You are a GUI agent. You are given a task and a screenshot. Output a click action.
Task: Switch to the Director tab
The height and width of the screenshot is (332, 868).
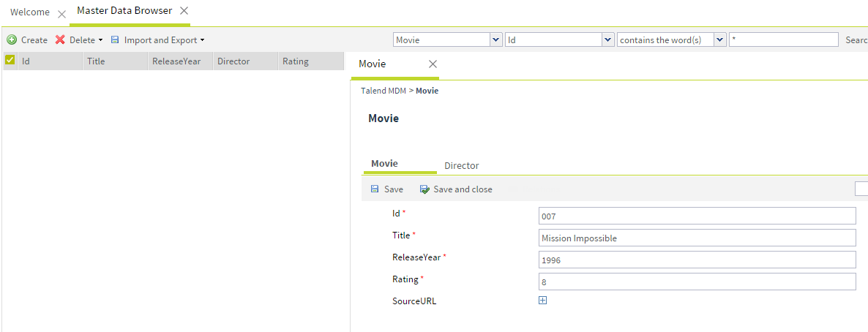[461, 166]
